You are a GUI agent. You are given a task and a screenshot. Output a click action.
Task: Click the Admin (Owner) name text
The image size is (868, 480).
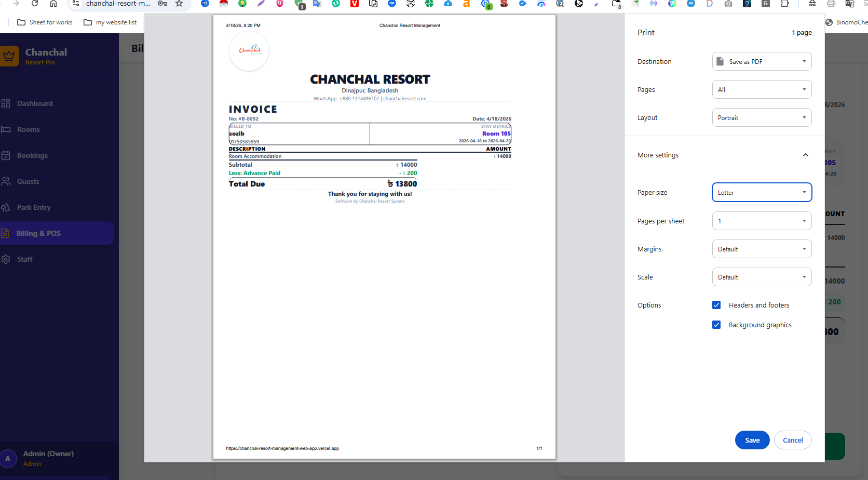pyautogui.click(x=48, y=454)
